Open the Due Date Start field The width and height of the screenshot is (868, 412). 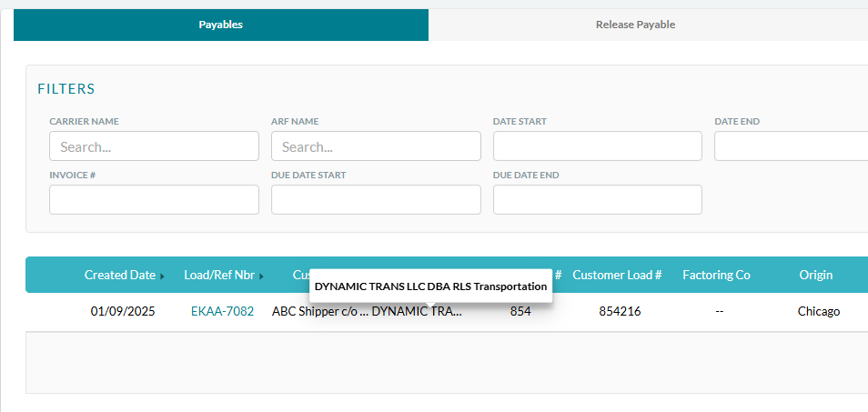(x=376, y=200)
